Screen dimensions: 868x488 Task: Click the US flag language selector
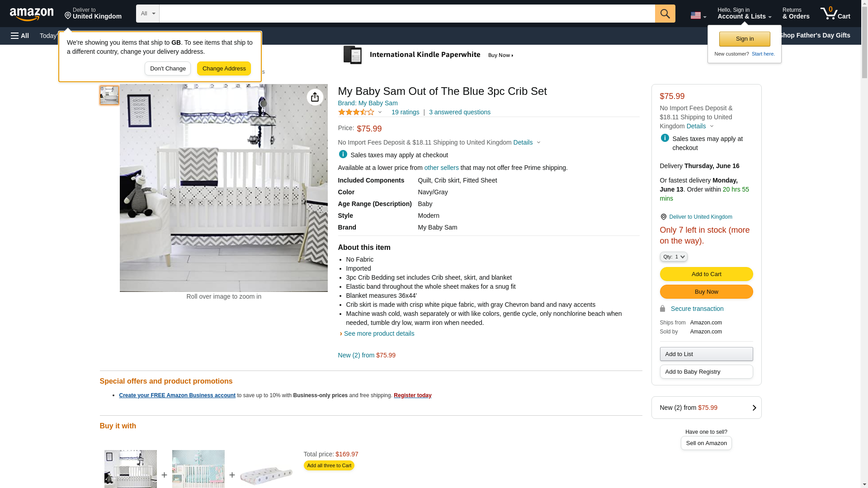698,15
